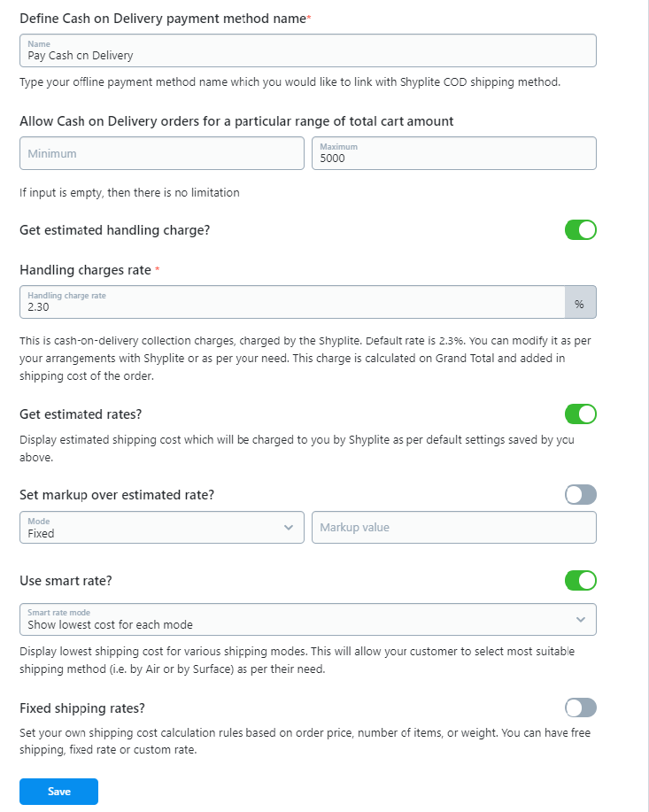This screenshot has height=812, width=649.
Task: Enable Set markup over estimated rate
Action: click(581, 494)
